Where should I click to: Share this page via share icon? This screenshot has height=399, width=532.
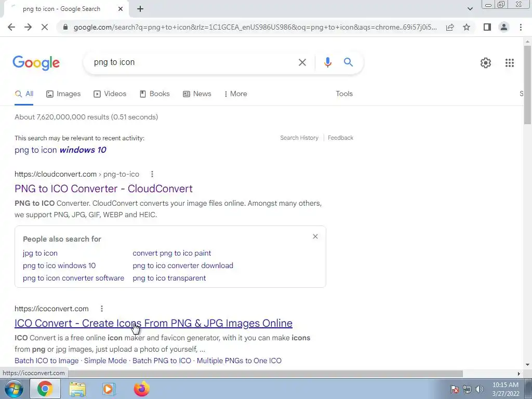point(450,27)
